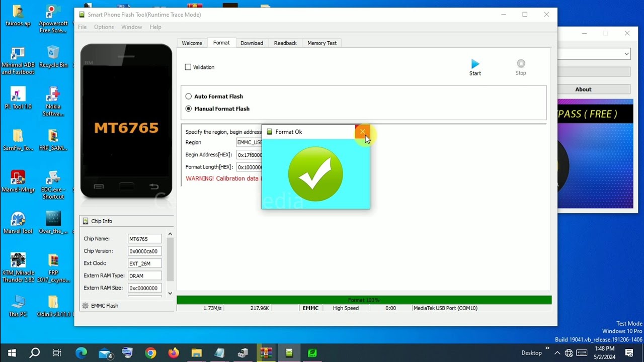
Task: Select the Manual Format Flash option
Action: (x=188, y=109)
